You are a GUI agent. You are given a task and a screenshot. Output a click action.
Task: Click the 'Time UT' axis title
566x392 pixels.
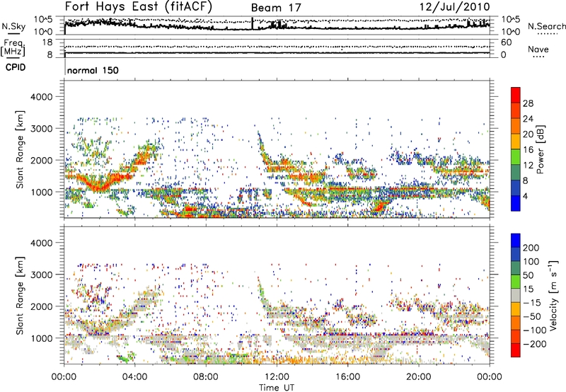point(277,388)
